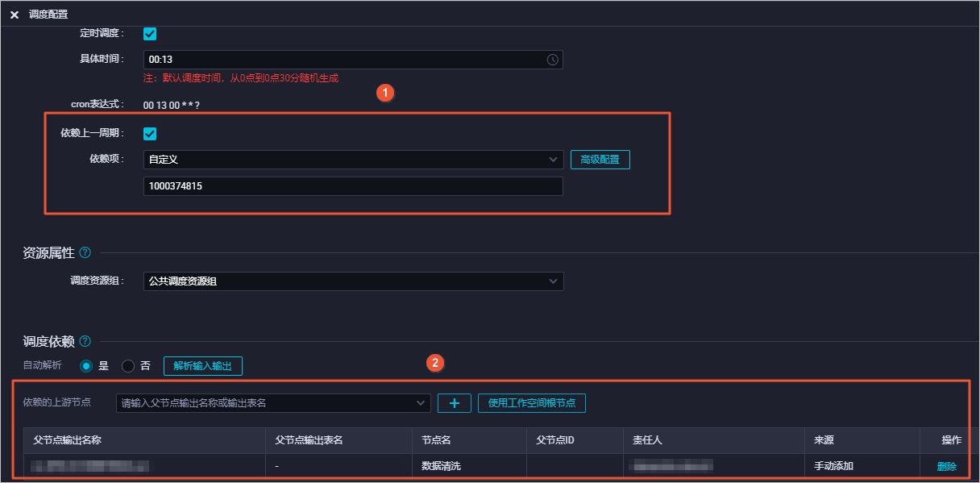
Task: Close the 调度配置 panel with the X icon
Action: pos(15,15)
